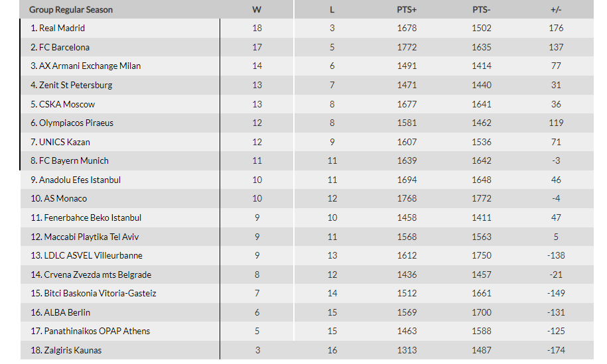This screenshot has height=364, width=607.
Task: Select FC Barcelona in the standings
Action: tap(64, 47)
